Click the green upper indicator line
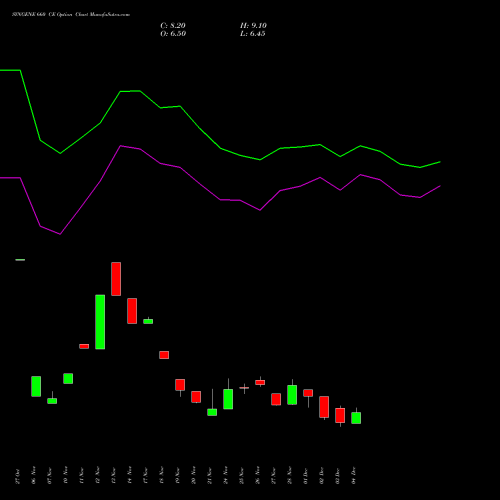Image resolution: width=500 pixels, height=500 pixels. coord(220,148)
